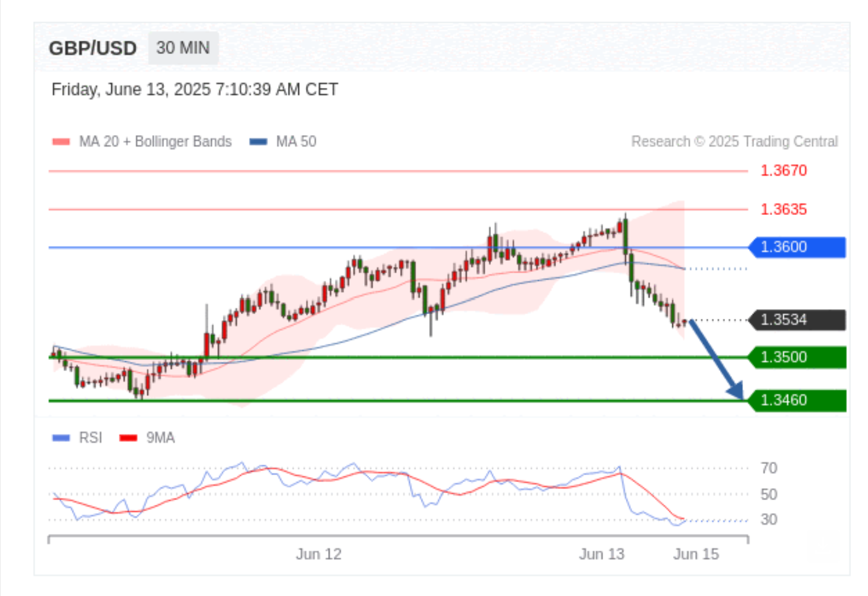Image resolution: width=868 pixels, height=596 pixels.
Task: Click the MA 50 legend label
Action: [296, 142]
